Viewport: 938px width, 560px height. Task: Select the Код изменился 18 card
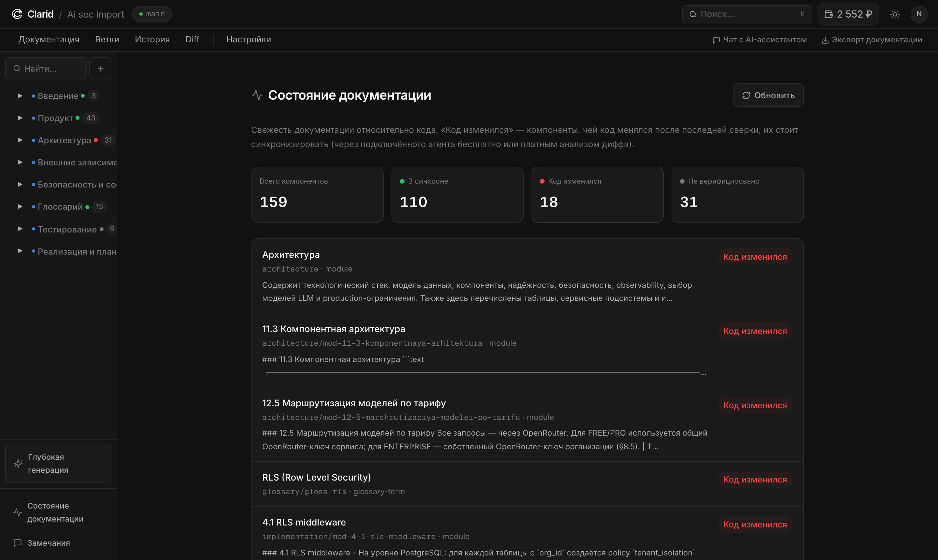click(597, 195)
